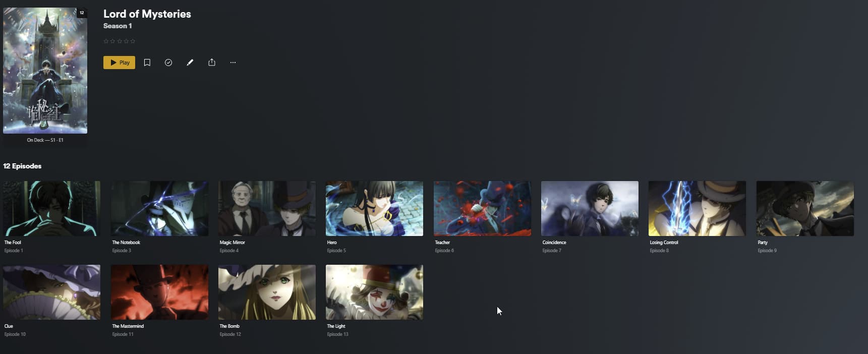Image resolution: width=868 pixels, height=354 pixels.
Task: Open The Light episode thumbnail
Action: [374, 292]
